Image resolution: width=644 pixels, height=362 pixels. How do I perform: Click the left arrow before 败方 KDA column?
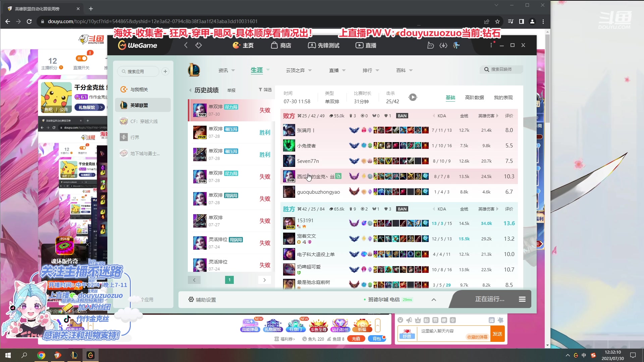(x=434, y=116)
